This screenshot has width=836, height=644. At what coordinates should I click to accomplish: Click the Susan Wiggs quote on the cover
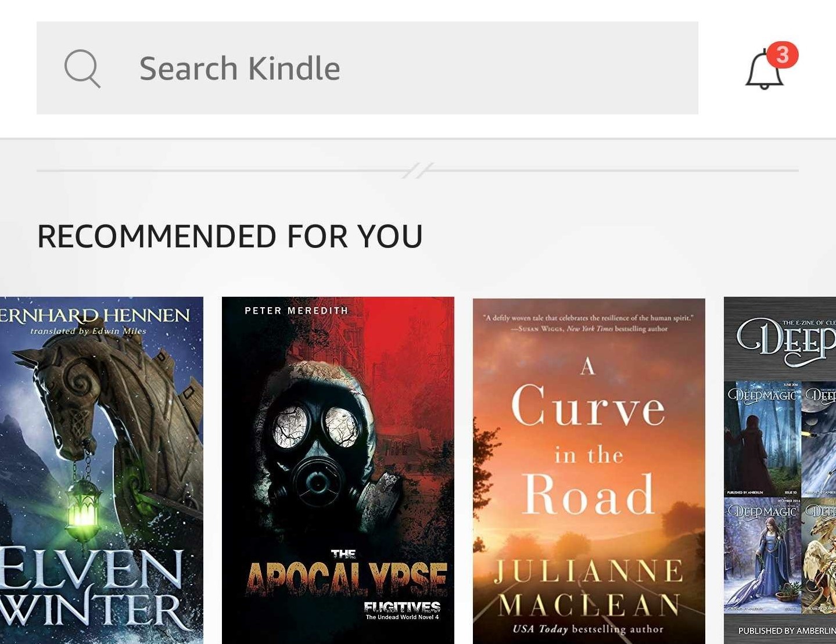pyautogui.click(x=589, y=323)
